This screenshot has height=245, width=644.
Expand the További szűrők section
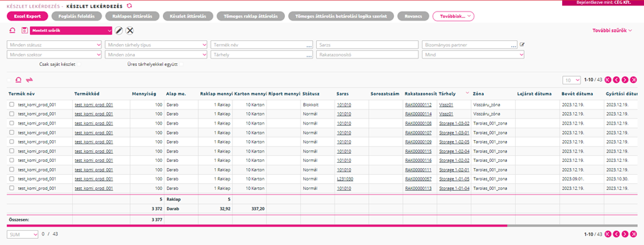click(x=612, y=31)
